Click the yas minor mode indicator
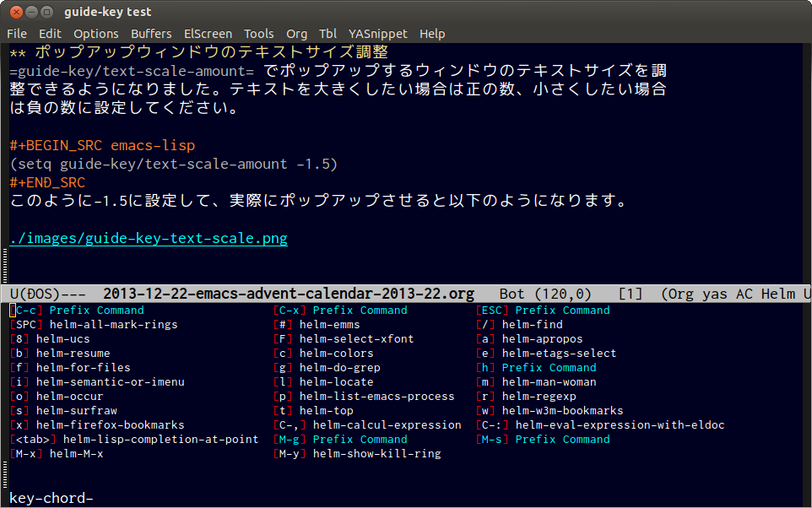 (x=715, y=294)
